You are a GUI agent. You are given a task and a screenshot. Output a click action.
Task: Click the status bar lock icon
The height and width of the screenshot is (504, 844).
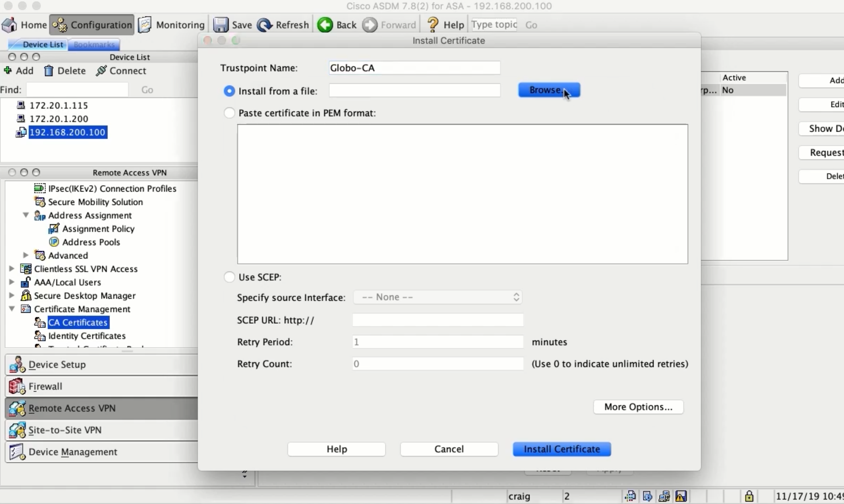(749, 496)
